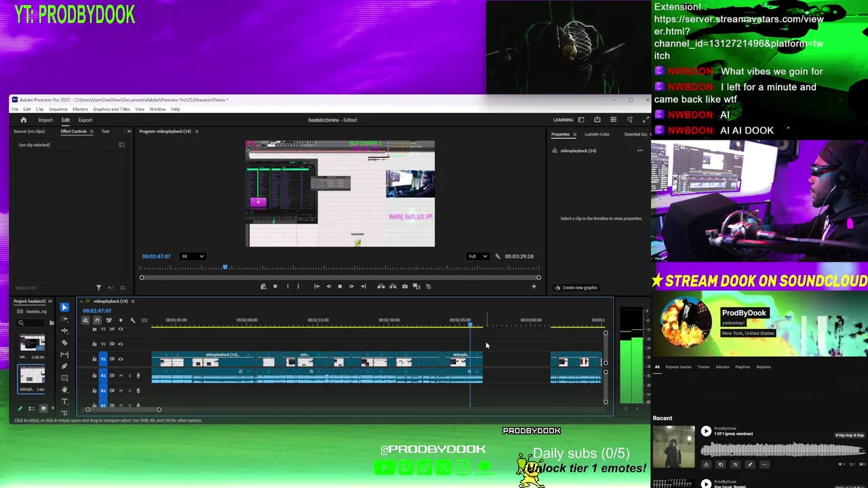Screen dimensions: 868x488
Task: Click Mark In bracket button
Action: (288, 287)
